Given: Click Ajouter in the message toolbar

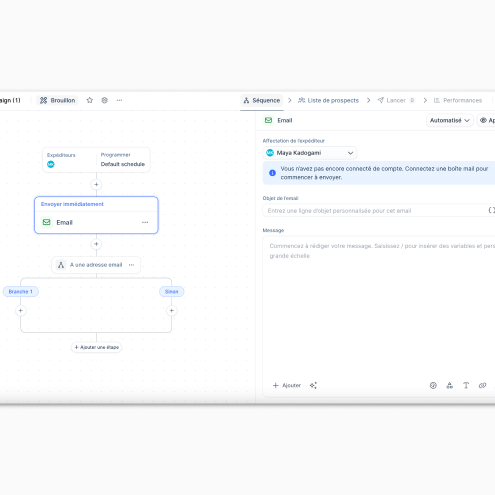Looking at the screenshot, I should coord(287,385).
